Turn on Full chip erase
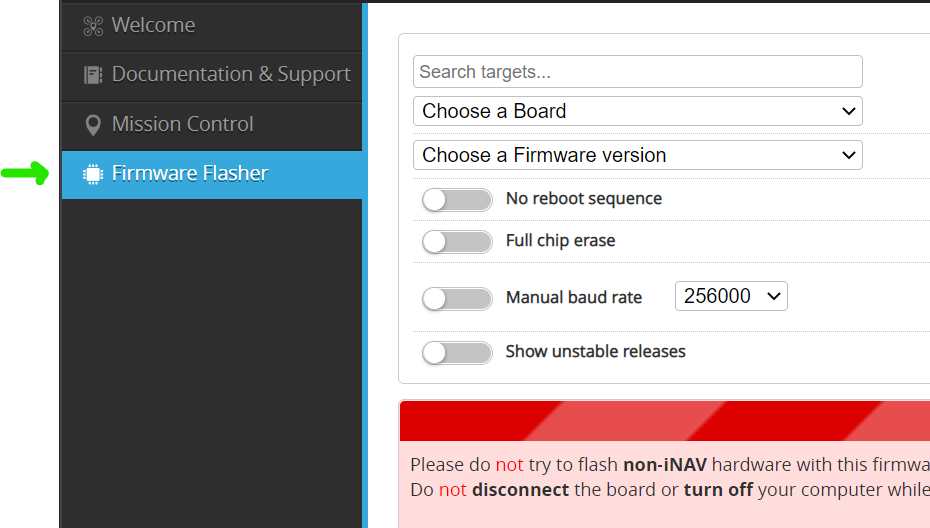The height and width of the screenshot is (528, 930). pyautogui.click(x=457, y=242)
